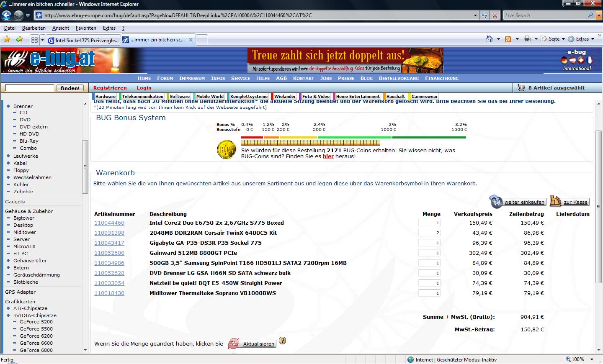This screenshot has width=603, height=364.
Task: Click the weiter einkaufen button
Action: (x=524, y=202)
